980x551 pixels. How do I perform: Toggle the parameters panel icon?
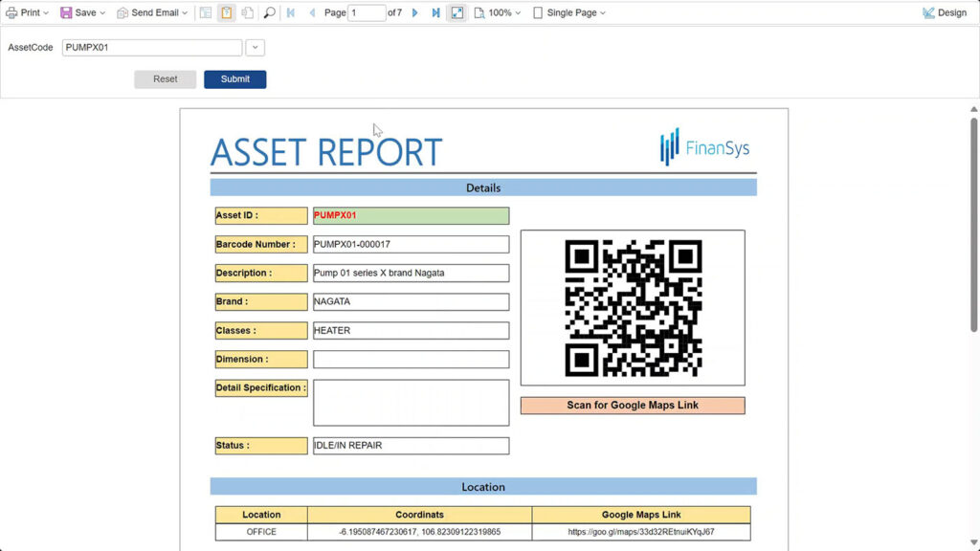point(227,12)
